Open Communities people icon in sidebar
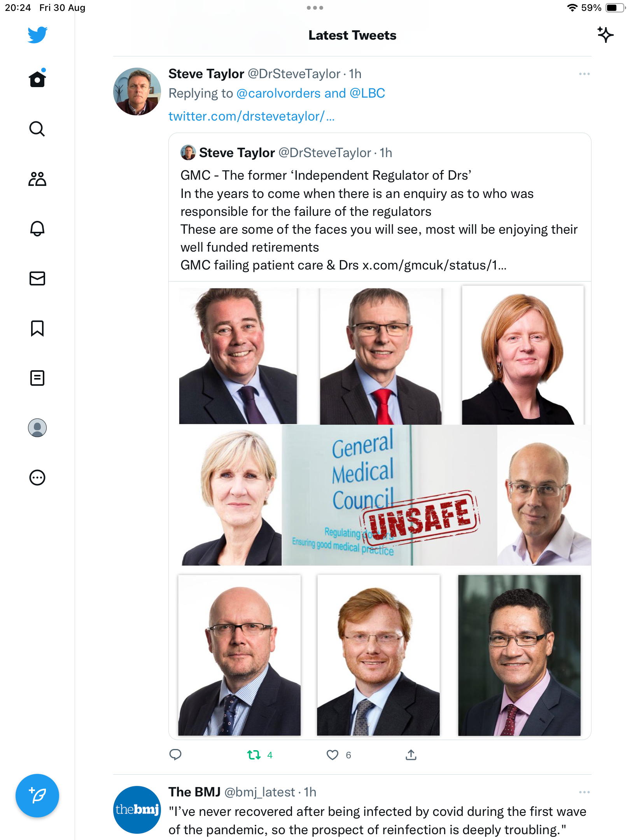This screenshot has height=840, width=630. pos(37,179)
